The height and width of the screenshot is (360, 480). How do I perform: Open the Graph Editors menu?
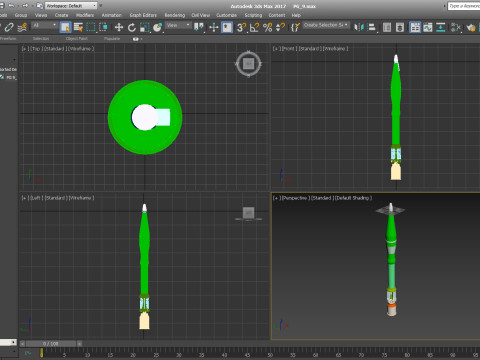point(143,15)
